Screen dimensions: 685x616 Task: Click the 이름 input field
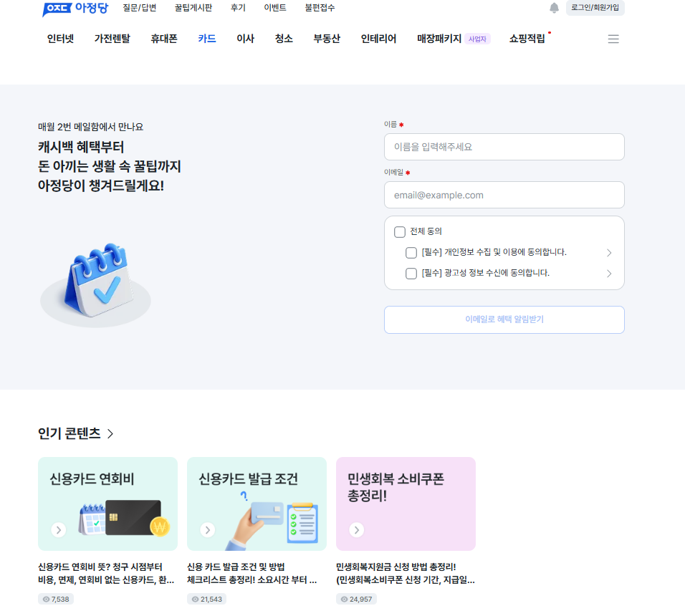pyautogui.click(x=504, y=147)
